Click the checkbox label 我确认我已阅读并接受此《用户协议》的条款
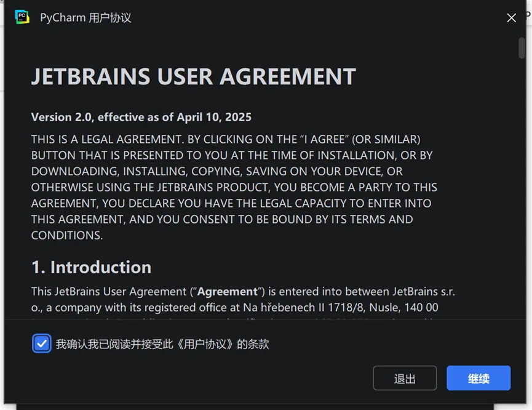532x410 pixels. (x=162, y=344)
